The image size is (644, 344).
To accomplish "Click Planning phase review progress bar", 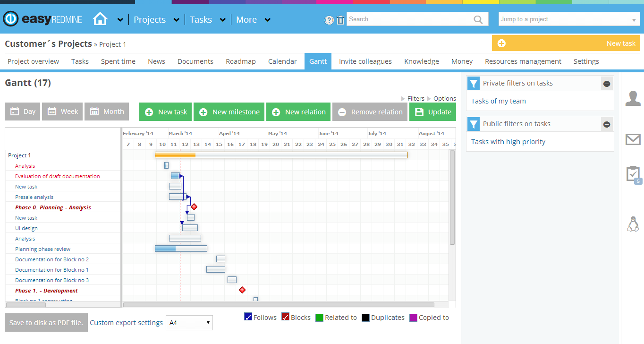I will tap(181, 249).
